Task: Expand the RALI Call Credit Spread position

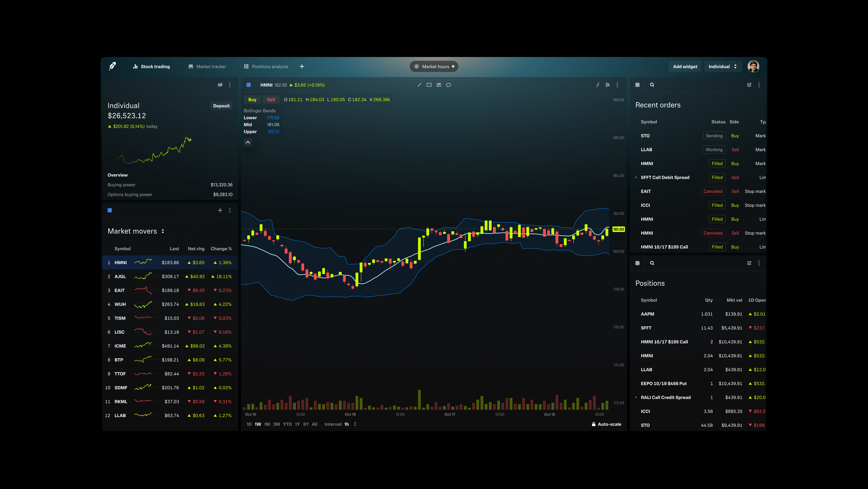Action: tap(636, 397)
